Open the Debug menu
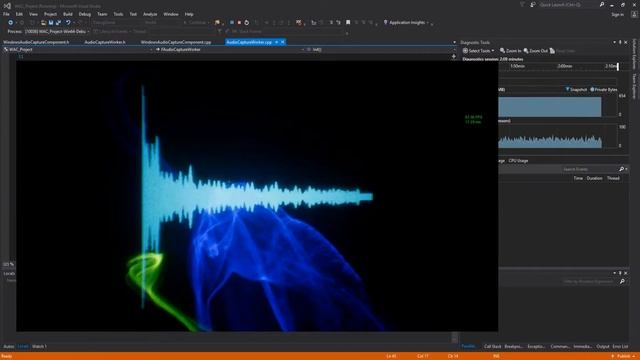The image size is (640, 360). click(x=84, y=14)
